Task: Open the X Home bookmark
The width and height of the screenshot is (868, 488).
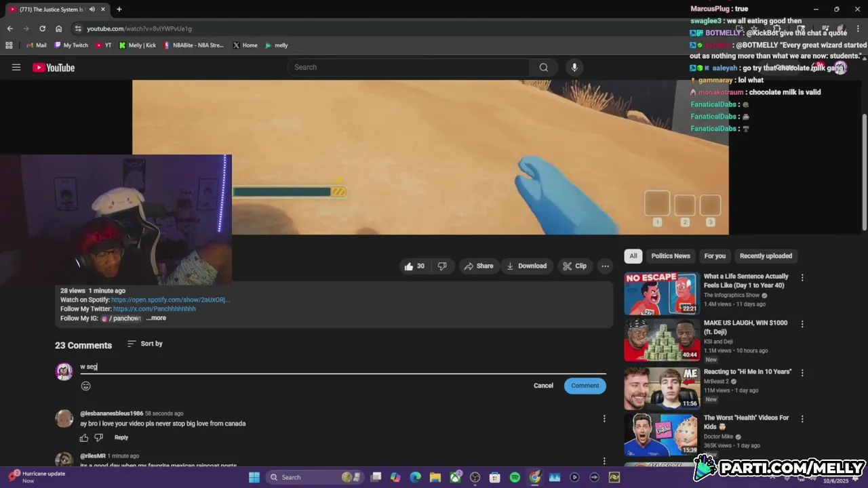Action: click(245, 45)
